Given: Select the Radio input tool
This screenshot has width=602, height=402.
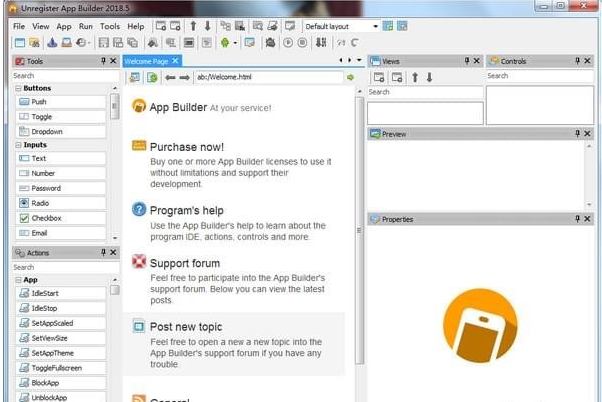Looking at the screenshot, I should point(61,203).
